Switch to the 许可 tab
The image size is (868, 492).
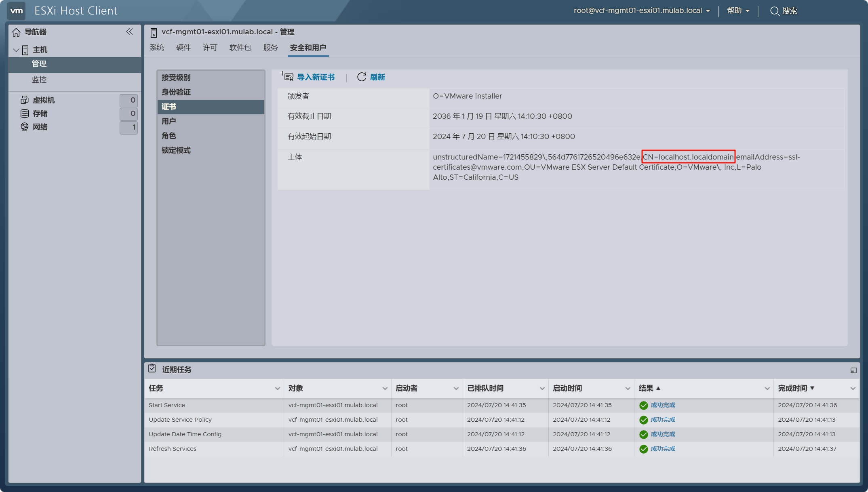210,48
